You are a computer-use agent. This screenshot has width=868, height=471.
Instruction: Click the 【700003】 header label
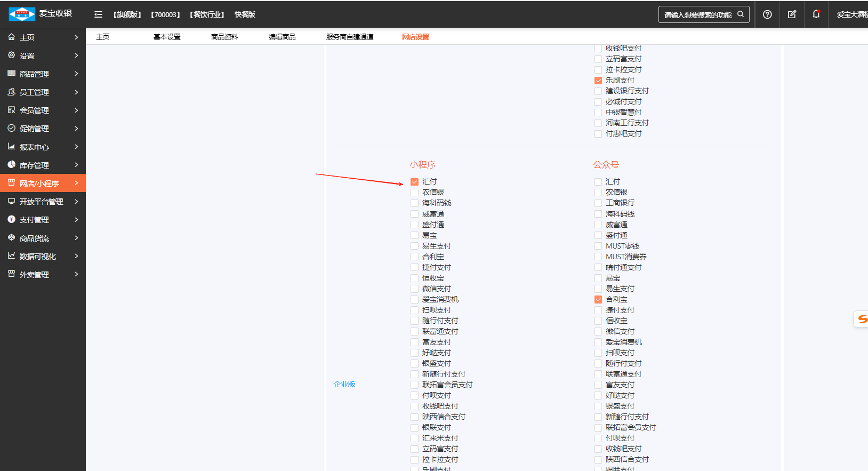pyautogui.click(x=166, y=14)
